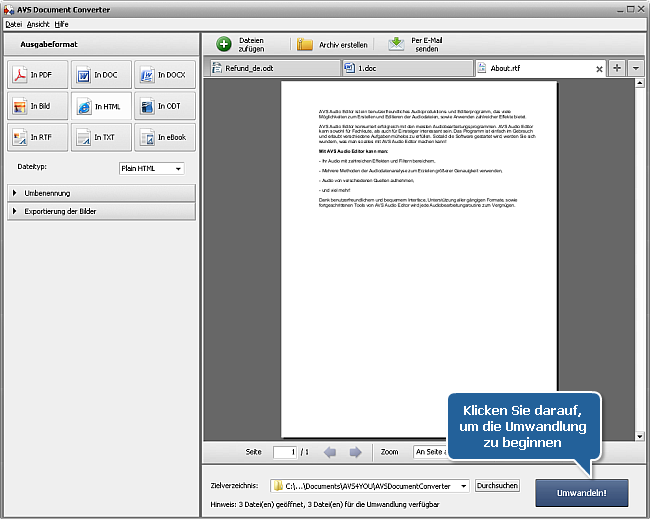This screenshot has width=650, height=519.
Task: Click the document page preview
Action: (419, 259)
